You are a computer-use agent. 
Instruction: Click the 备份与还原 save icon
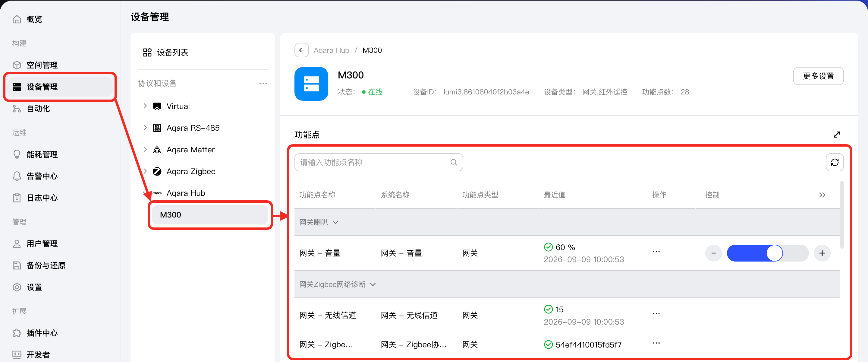click(17, 265)
